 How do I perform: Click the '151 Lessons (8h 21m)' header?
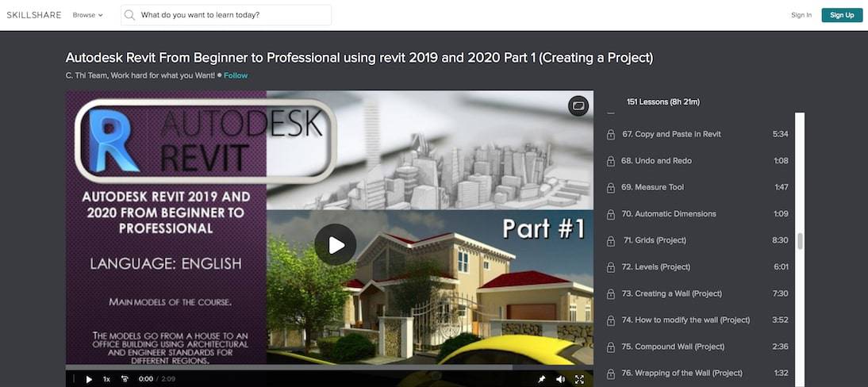click(x=663, y=102)
